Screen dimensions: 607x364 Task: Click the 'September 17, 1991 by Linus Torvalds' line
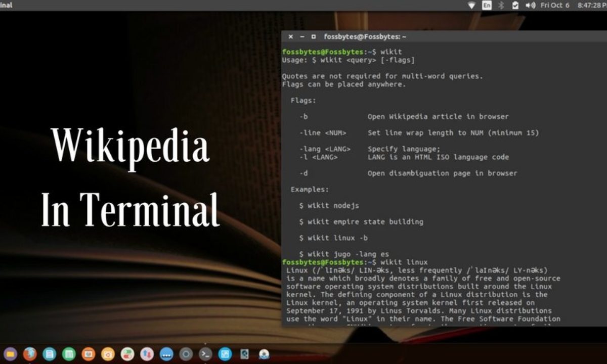click(419, 311)
